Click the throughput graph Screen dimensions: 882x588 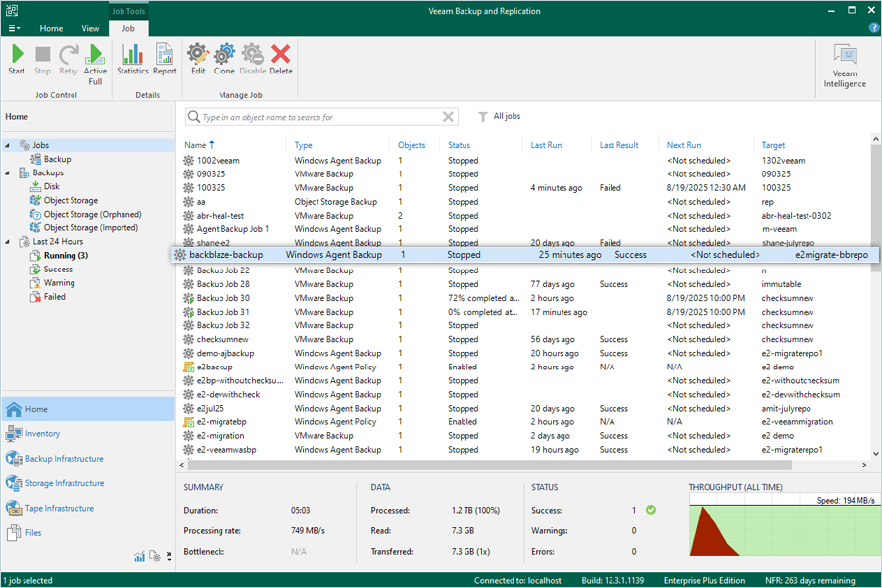pos(784,525)
